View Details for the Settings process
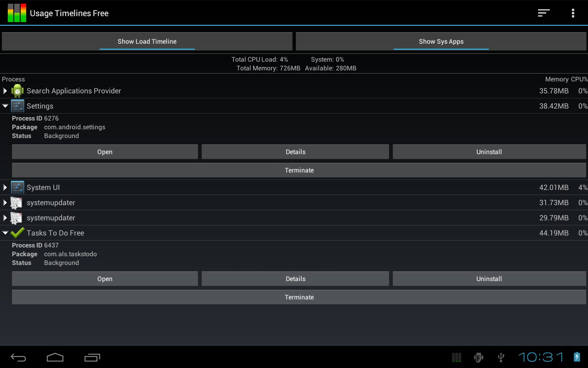The height and width of the screenshot is (368, 588). [295, 152]
